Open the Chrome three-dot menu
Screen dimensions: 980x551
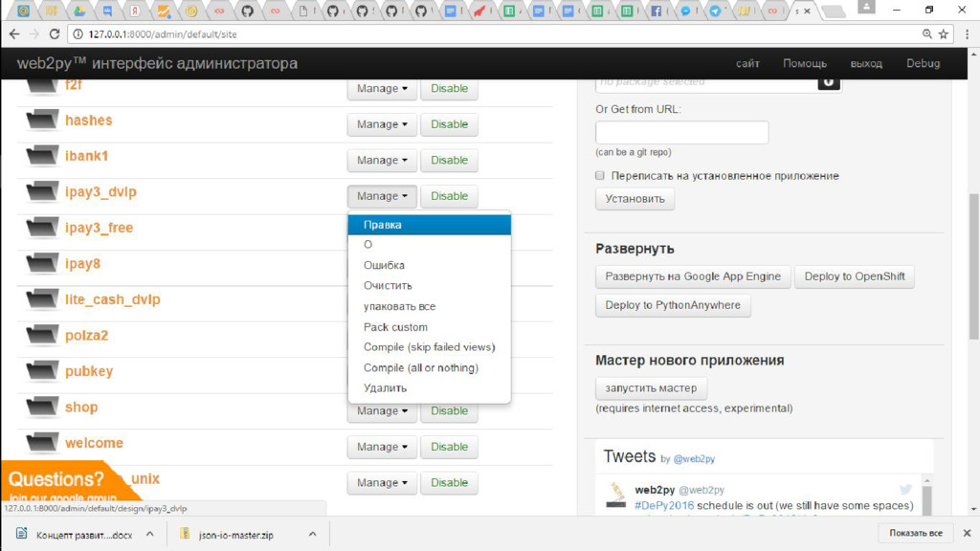pos(967,34)
